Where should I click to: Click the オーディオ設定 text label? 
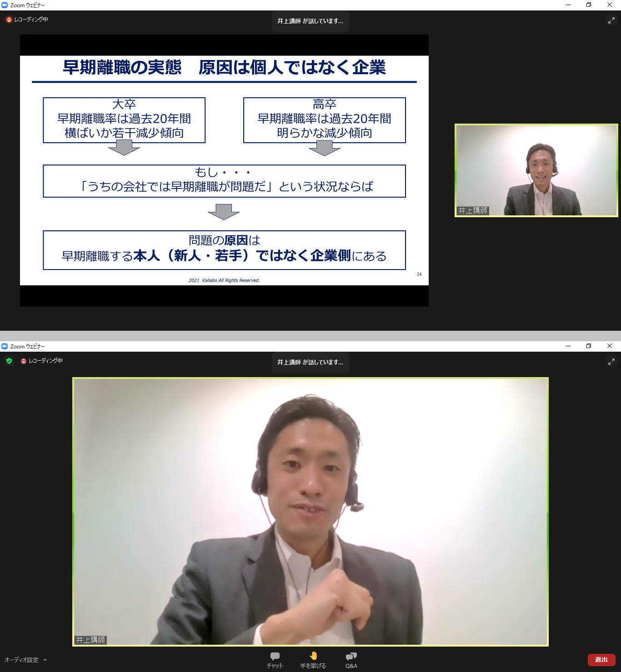(21, 660)
